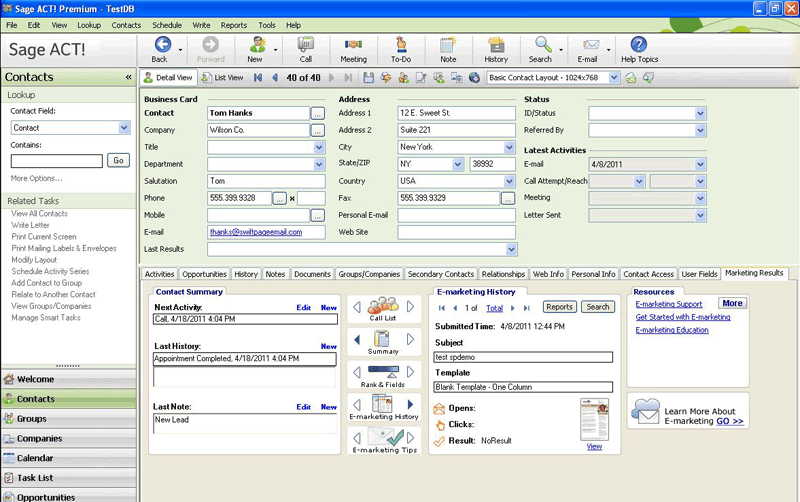Click the Learn More E-marketing GO link
This screenshot has width=800, height=502.
pyautogui.click(x=730, y=421)
